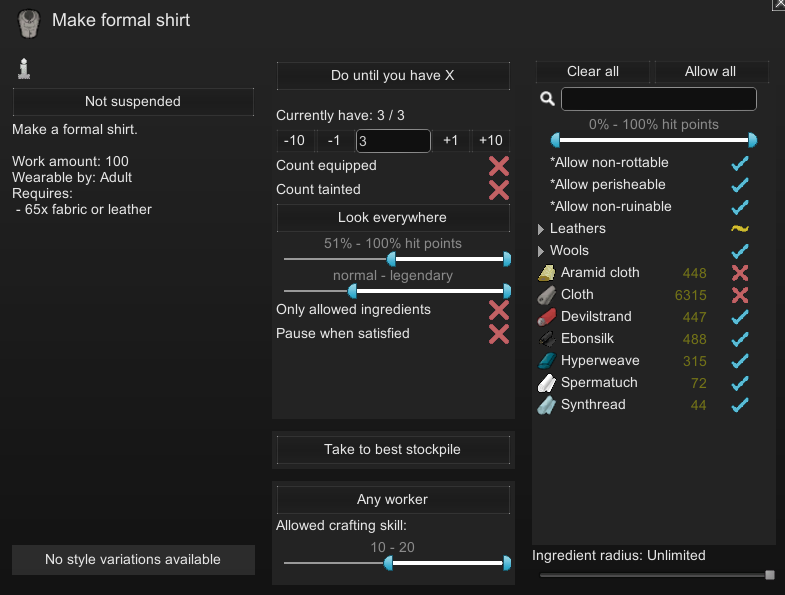
Task: Allow Cloth via its red X
Action: click(x=740, y=295)
